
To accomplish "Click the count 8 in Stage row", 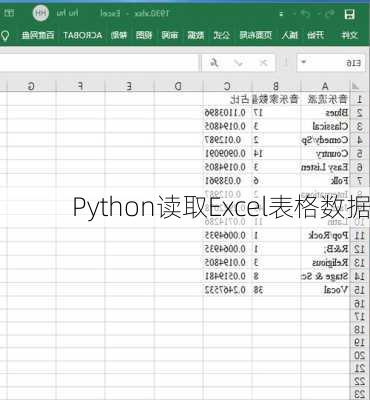I will coord(276,276).
